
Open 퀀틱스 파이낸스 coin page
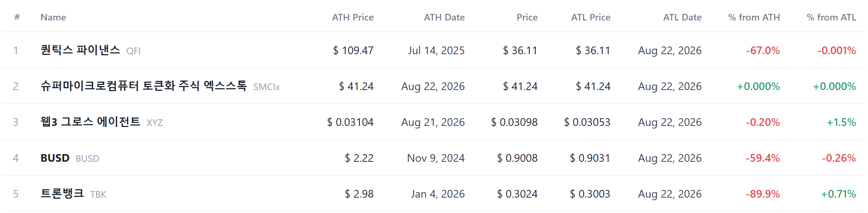[80, 50]
